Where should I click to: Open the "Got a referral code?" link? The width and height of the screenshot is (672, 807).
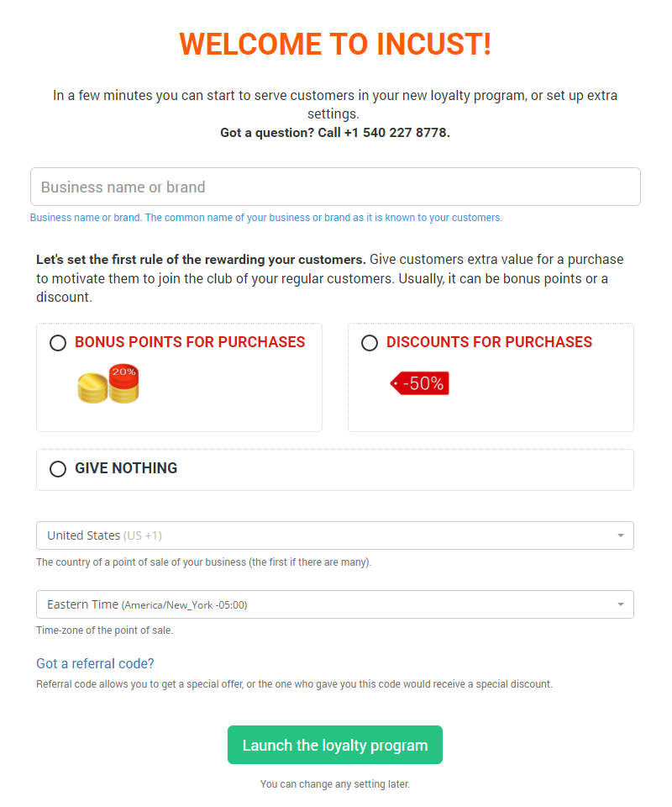(x=95, y=663)
